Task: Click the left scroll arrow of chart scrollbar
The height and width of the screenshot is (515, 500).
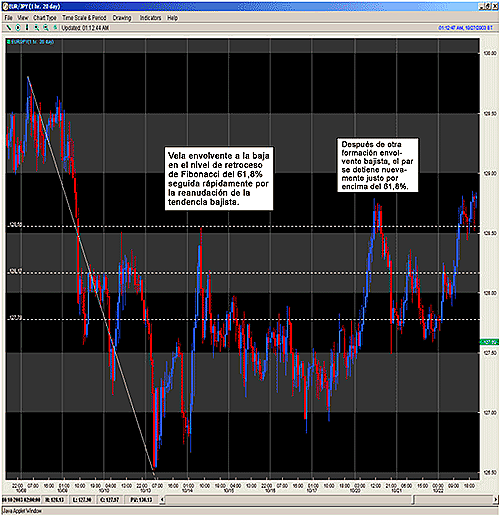Action: coord(162,499)
